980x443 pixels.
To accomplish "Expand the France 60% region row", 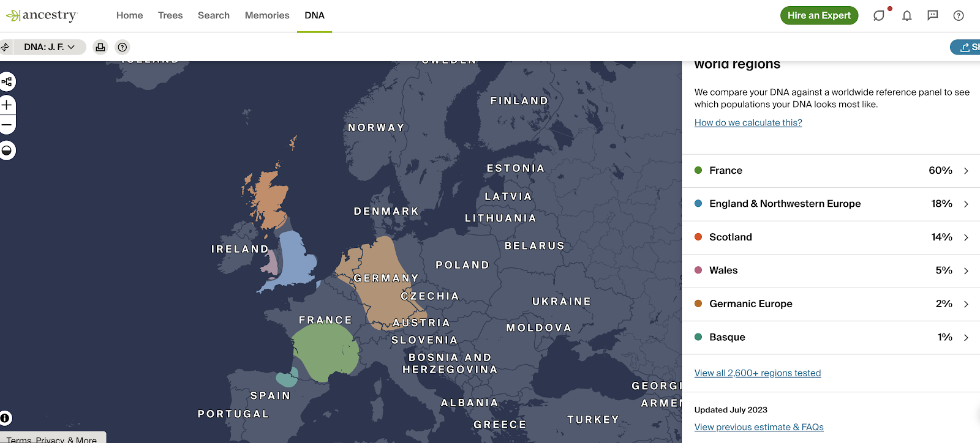I will click(x=831, y=171).
